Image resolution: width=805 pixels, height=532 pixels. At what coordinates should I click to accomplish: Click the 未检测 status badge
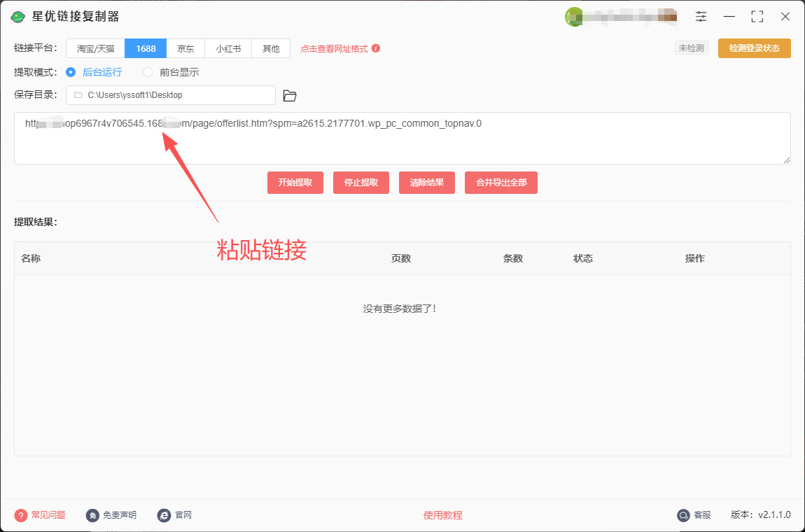point(692,48)
